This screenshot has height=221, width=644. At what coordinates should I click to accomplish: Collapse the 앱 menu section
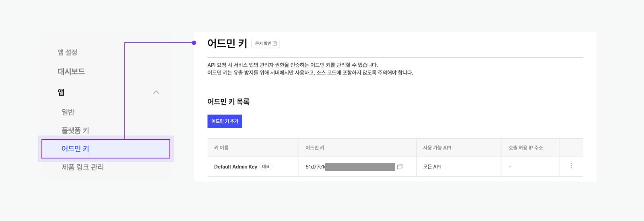[x=156, y=92]
